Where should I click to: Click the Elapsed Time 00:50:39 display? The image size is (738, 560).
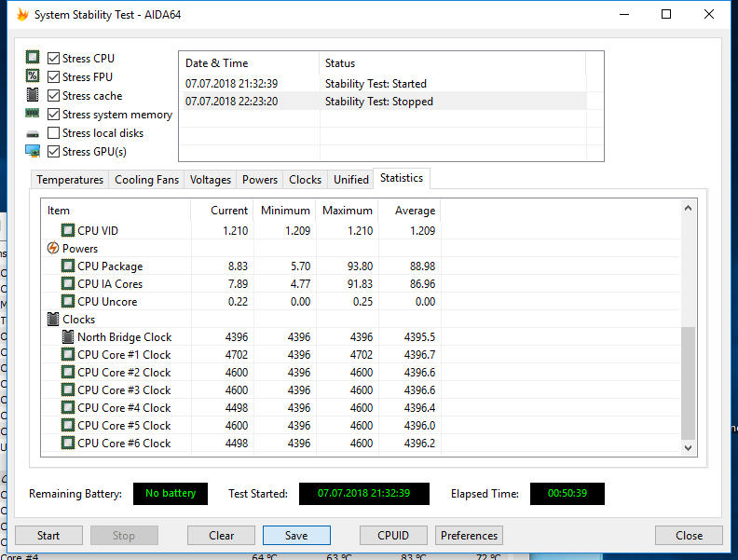pos(567,494)
